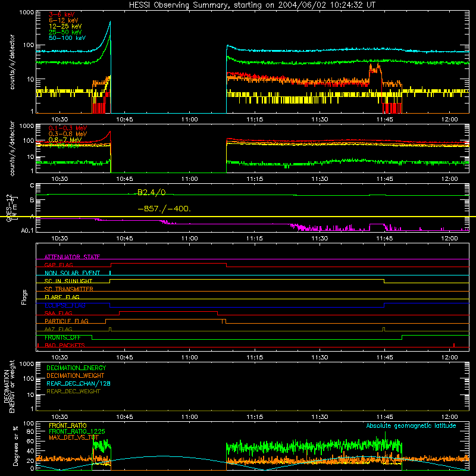Click the top panel counts/s/detector axis label

click(x=12, y=62)
